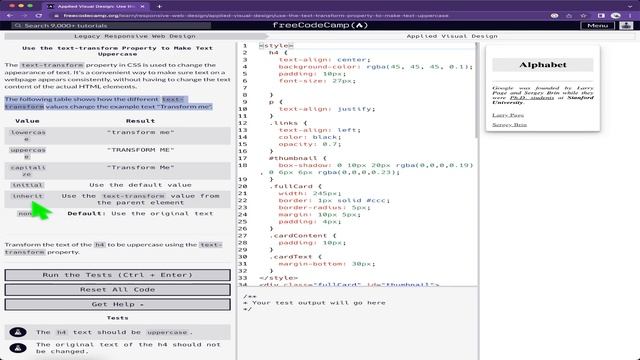The image size is (640, 360).
Task: Click the Ph.D. students underlined text
Action: pyautogui.click(x=532, y=98)
